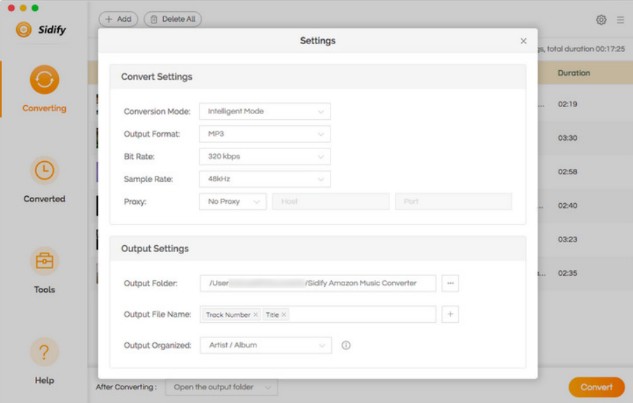Click the settings gear icon

coord(601,19)
